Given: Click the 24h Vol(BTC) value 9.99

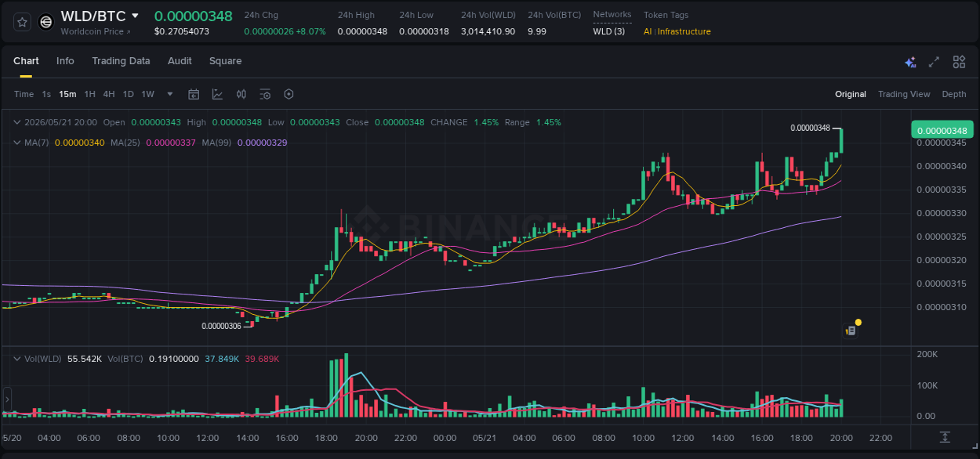Looking at the screenshot, I should coord(537,31).
